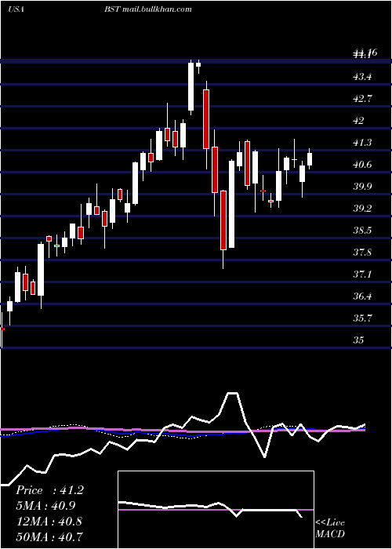
Task: Click the 5MA : 40.9 readout
Action: click(x=45, y=506)
